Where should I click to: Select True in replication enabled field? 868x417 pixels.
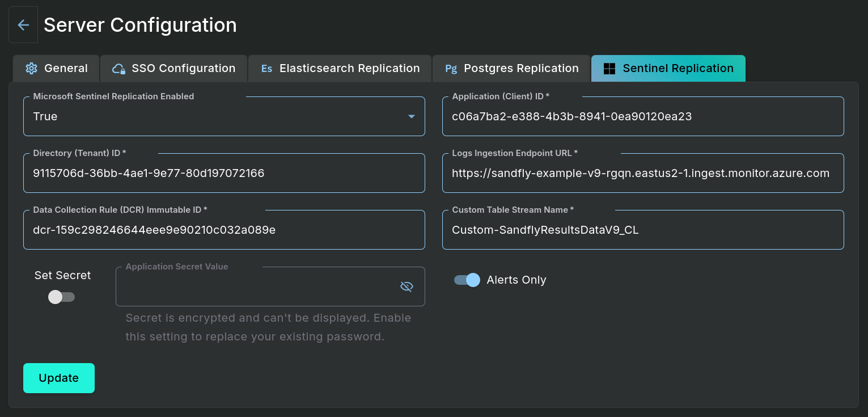pyautogui.click(x=45, y=116)
